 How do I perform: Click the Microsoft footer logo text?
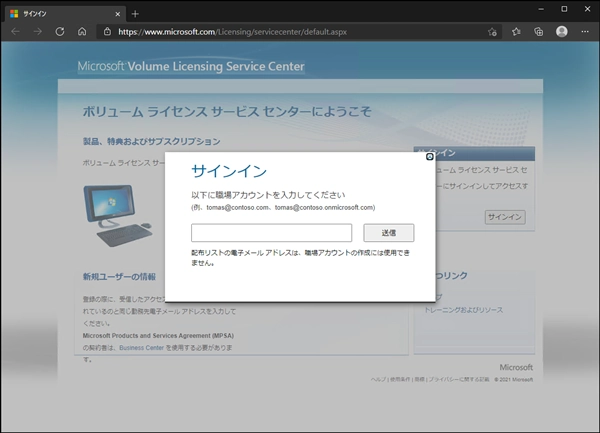tap(516, 367)
